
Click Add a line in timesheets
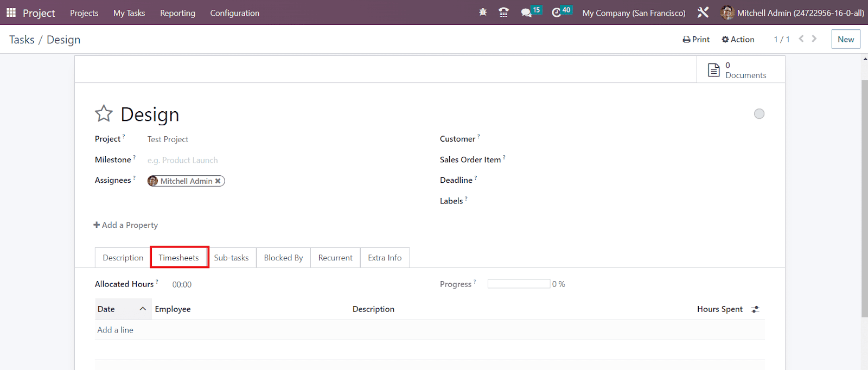point(115,330)
